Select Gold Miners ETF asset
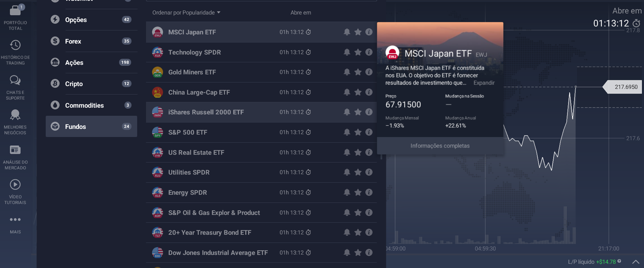Screen dimensions: 644x268 coord(261,72)
